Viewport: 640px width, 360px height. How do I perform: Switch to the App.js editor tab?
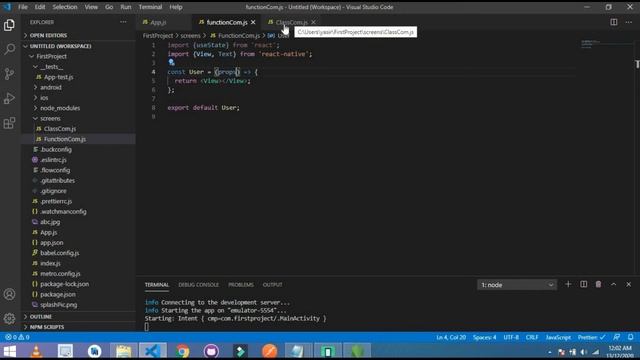[158, 22]
